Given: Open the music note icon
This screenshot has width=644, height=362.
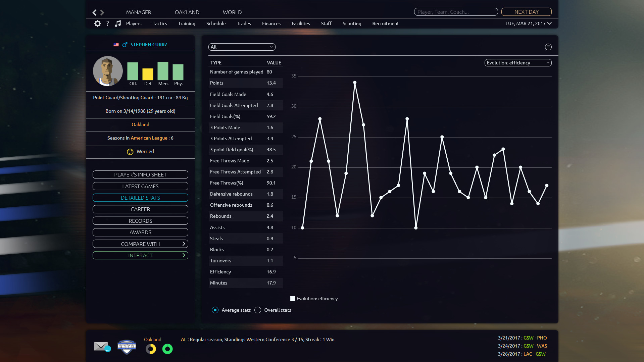Looking at the screenshot, I should tap(118, 23).
